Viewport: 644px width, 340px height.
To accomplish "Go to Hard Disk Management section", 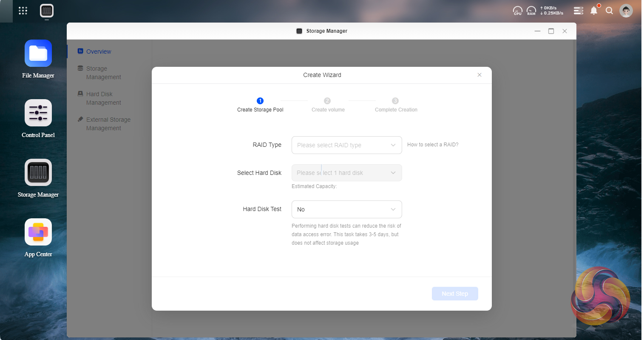I will pyautogui.click(x=103, y=98).
